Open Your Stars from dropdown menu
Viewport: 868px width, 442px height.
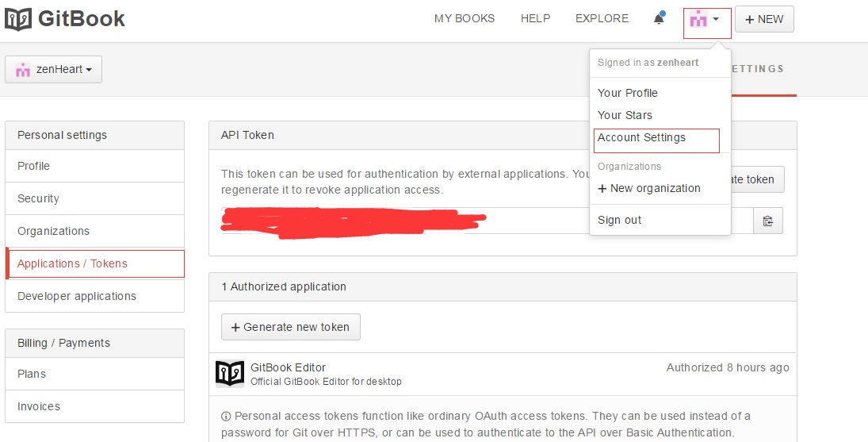coord(625,115)
